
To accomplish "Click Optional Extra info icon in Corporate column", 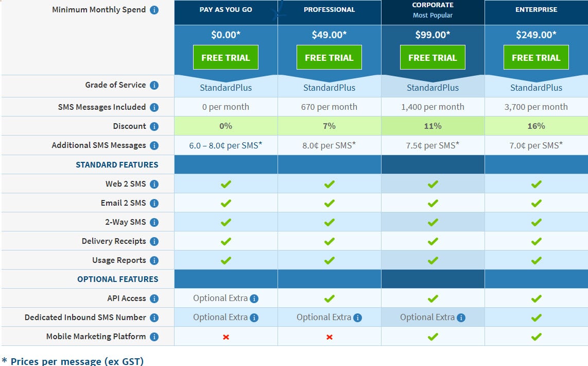I will point(461,318).
